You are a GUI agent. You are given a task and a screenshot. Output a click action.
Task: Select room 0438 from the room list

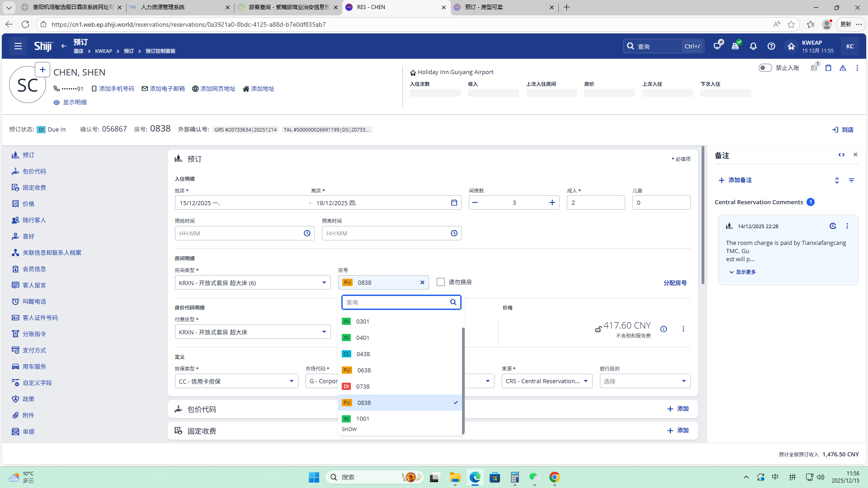click(x=363, y=354)
